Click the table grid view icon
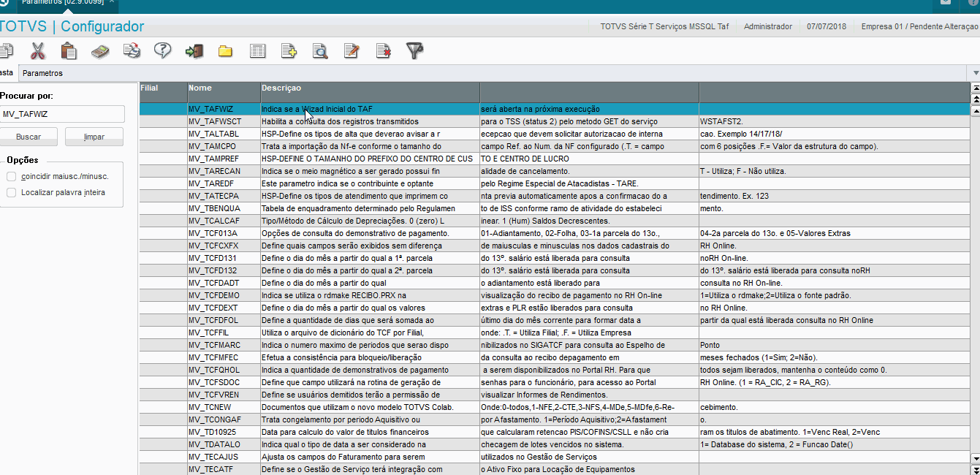The image size is (980, 475). (x=257, y=51)
